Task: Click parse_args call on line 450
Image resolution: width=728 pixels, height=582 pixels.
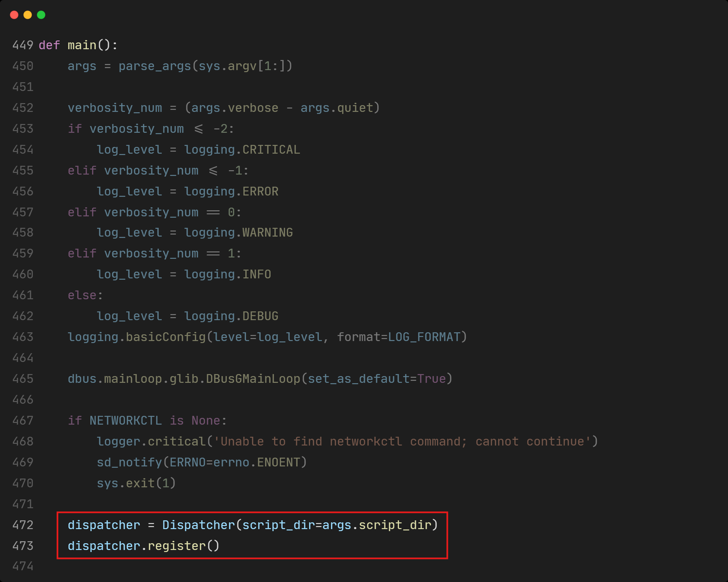Action: pyautogui.click(x=155, y=66)
